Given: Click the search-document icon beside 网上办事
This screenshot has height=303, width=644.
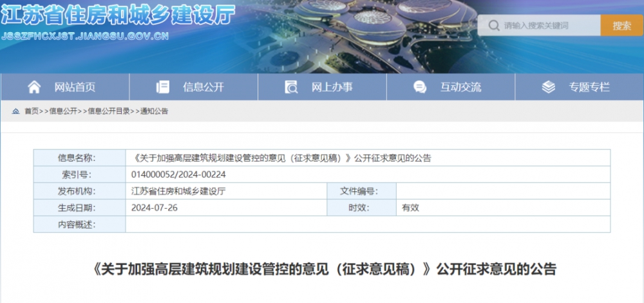Looking at the screenshot, I should click(291, 87).
